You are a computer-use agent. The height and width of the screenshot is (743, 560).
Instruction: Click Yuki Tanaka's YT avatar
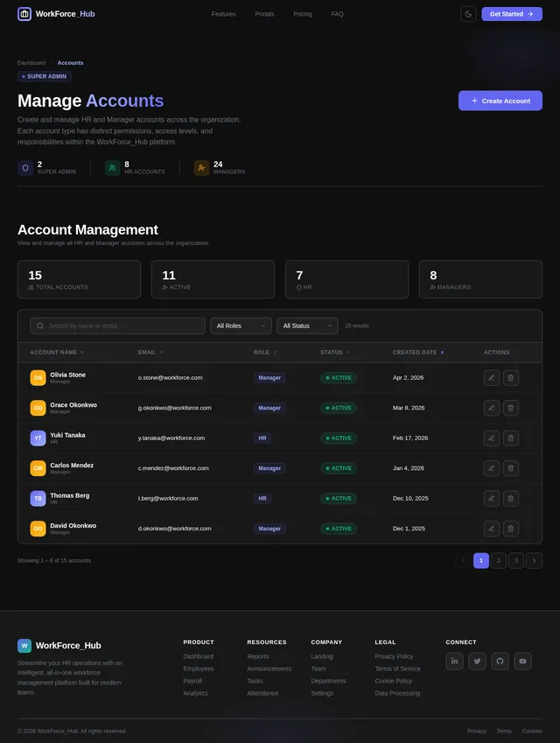(38, 438)
